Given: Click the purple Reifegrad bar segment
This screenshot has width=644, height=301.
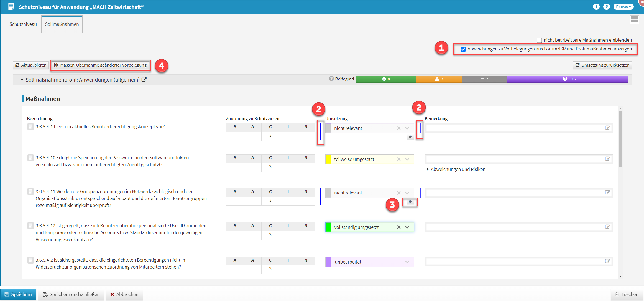Looking at the screenshot, I should pos(567,79).
